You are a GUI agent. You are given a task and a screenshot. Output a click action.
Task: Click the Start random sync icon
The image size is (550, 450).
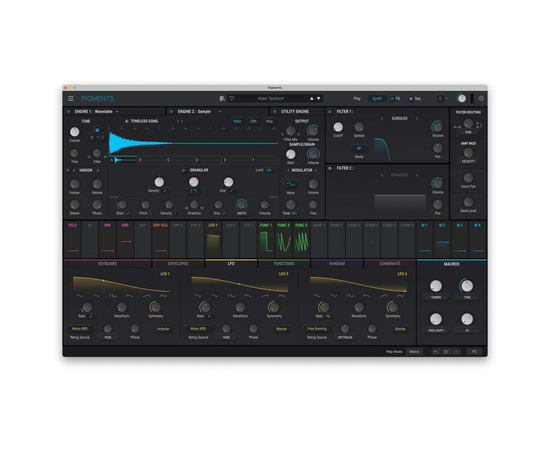tap(128, 213)
